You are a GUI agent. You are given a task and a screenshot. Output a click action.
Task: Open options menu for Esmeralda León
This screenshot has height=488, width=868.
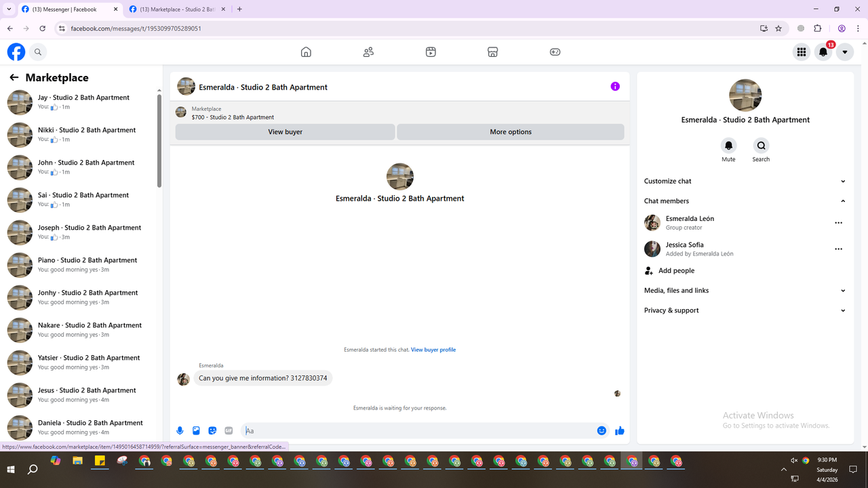838,223
